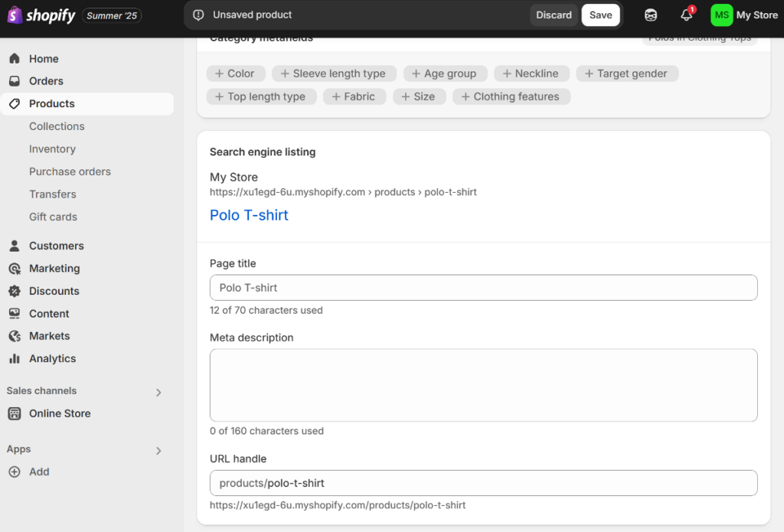This screenshot has width=784, height=532.
Task: Open Online Store channel icon
Action: pyautogui.click(x=15, y=413)
